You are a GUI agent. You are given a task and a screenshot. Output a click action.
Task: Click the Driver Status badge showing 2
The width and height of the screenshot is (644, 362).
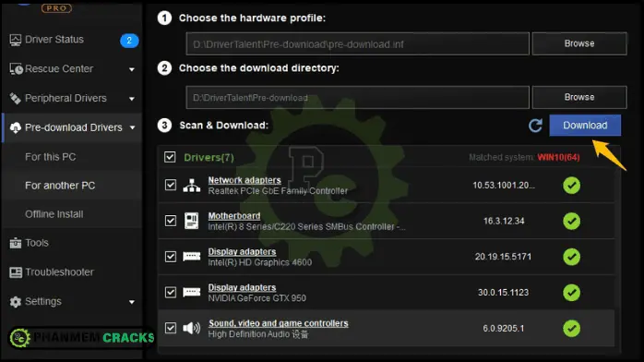[129, 41]
